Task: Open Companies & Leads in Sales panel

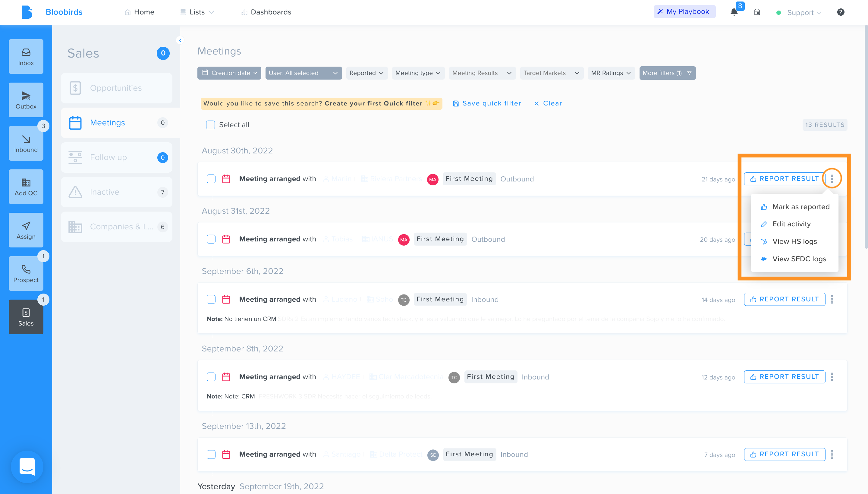Action: point(116,227)
